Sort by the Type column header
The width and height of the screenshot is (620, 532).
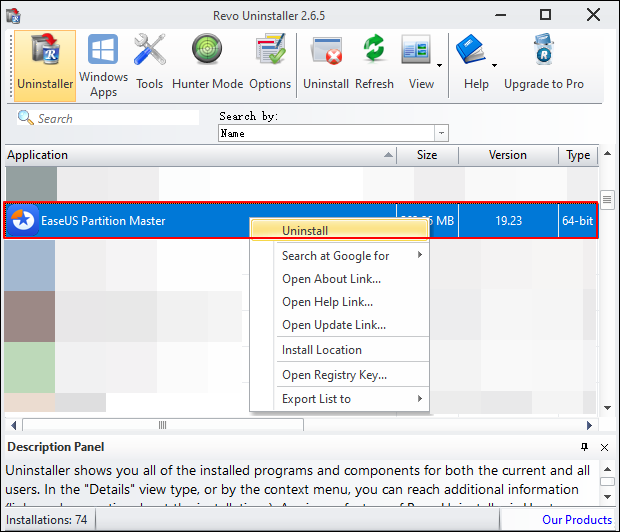[x=578, y=155]
